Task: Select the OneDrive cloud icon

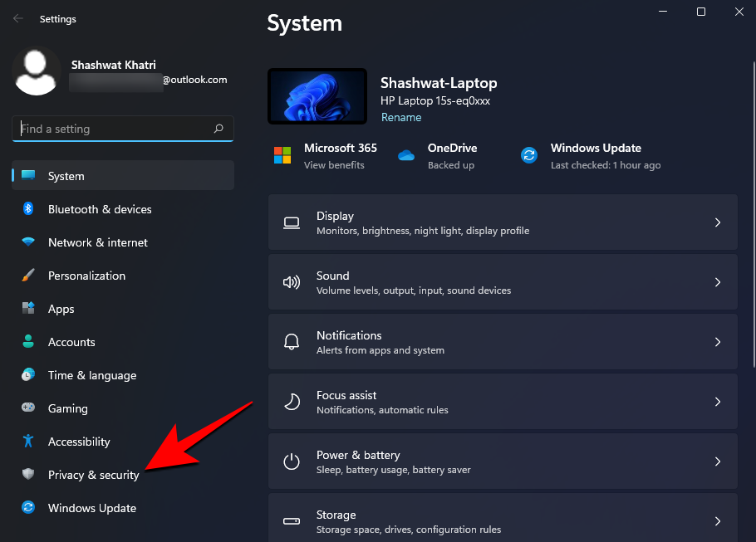Action: coord(406,154)
